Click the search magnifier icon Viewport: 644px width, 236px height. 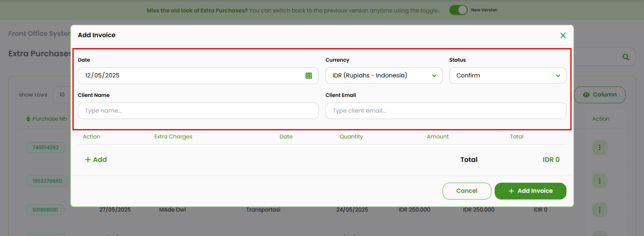coord(626,57)
